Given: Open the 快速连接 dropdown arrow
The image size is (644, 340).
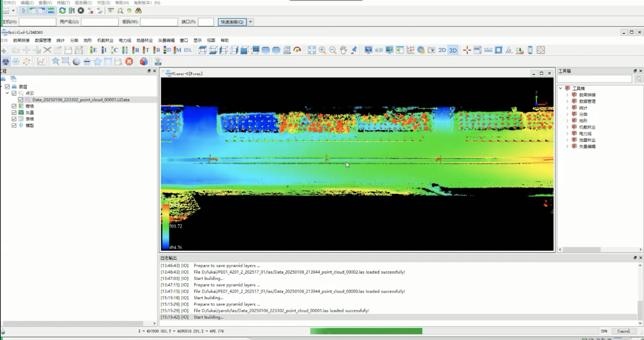Looking at the screenshot, I should coord(251,22).
